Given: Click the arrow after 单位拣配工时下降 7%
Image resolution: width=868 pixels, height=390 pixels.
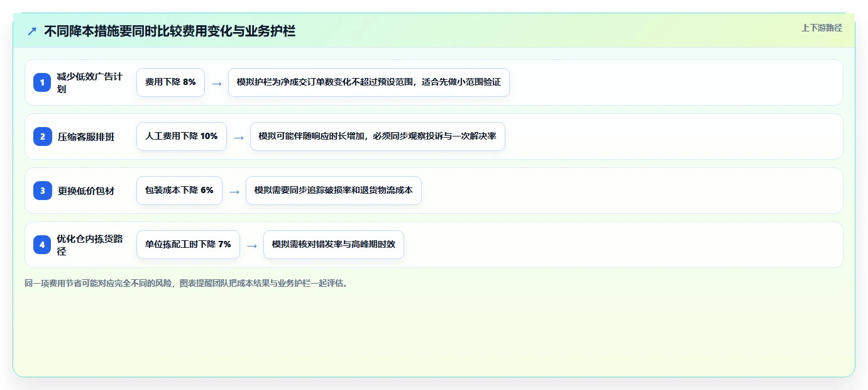Looking at the screenshot, I should (x=251, y=245).
